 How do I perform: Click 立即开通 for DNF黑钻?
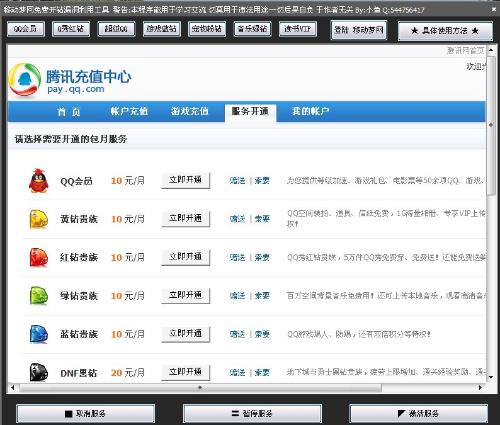tap(186, 372)
